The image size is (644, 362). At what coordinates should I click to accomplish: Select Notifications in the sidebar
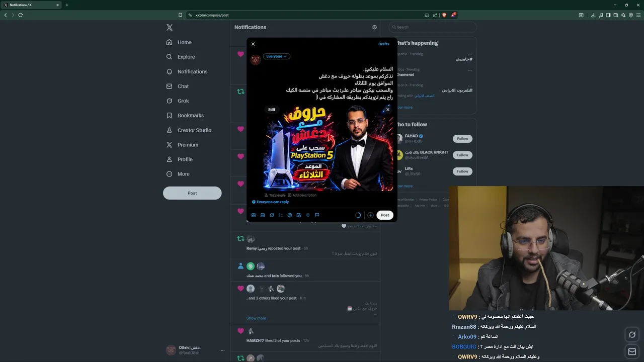click(x=187, y=71)
